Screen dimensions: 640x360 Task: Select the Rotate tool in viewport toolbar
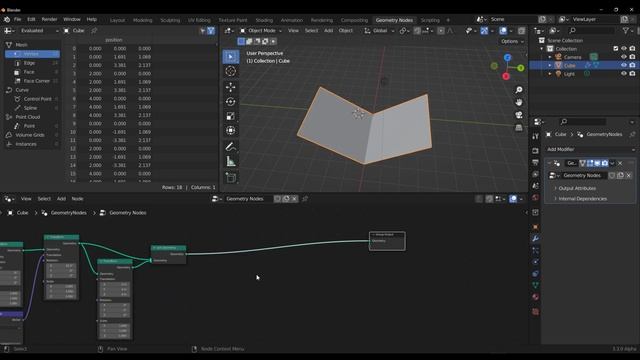point(231,102)
